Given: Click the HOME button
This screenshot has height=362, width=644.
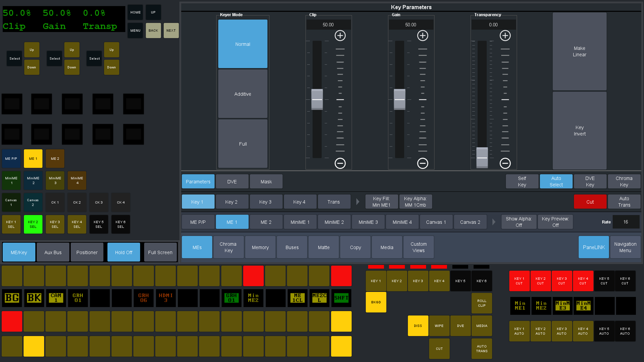Looking at the screenshot, I should click(x=135, y=12).
